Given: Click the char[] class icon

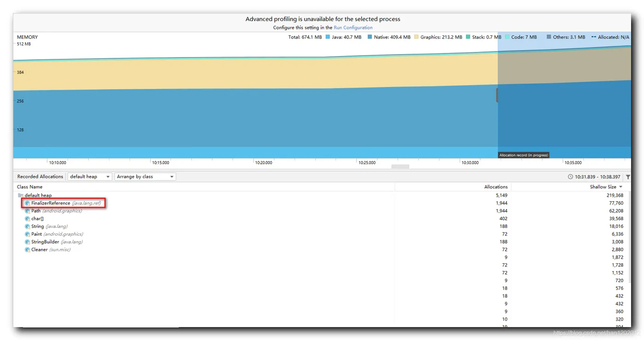Looking at the screenshot, I should pos(28,219).
